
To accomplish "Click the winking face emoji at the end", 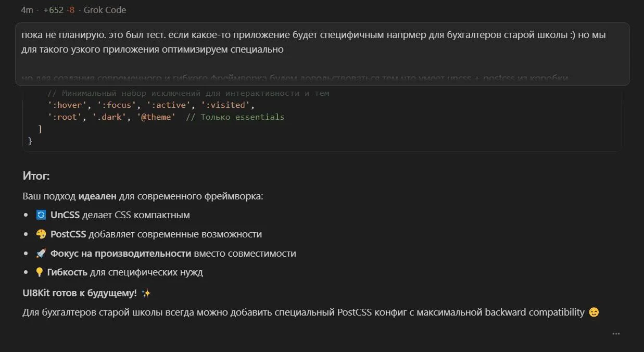I will pyautogui.click(x=594, y=312).
